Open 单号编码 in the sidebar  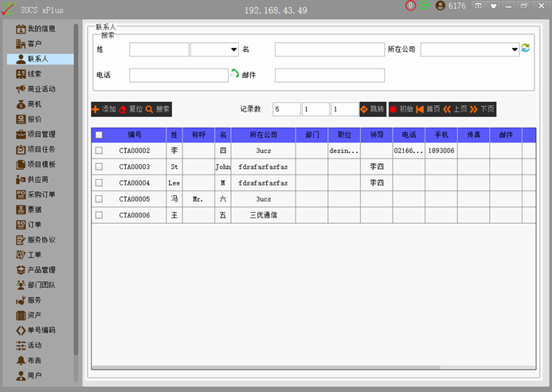[36, 331]
